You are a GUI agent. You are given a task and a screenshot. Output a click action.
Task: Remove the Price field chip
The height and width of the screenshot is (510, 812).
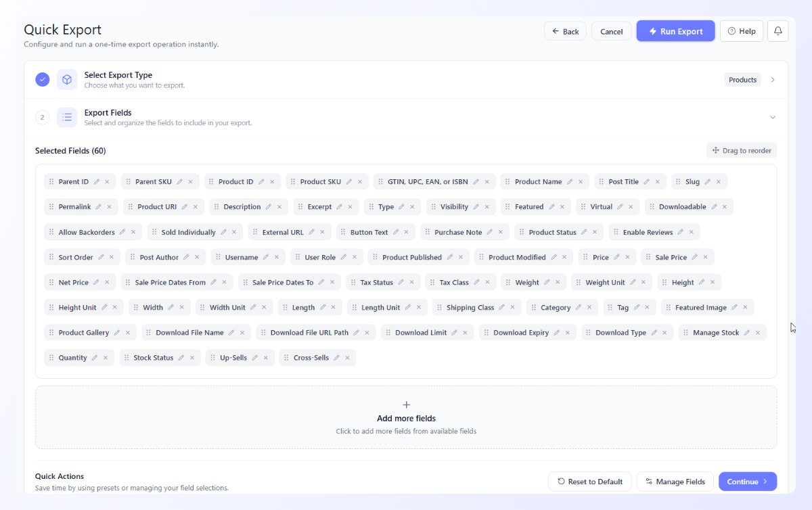[627, 257]
